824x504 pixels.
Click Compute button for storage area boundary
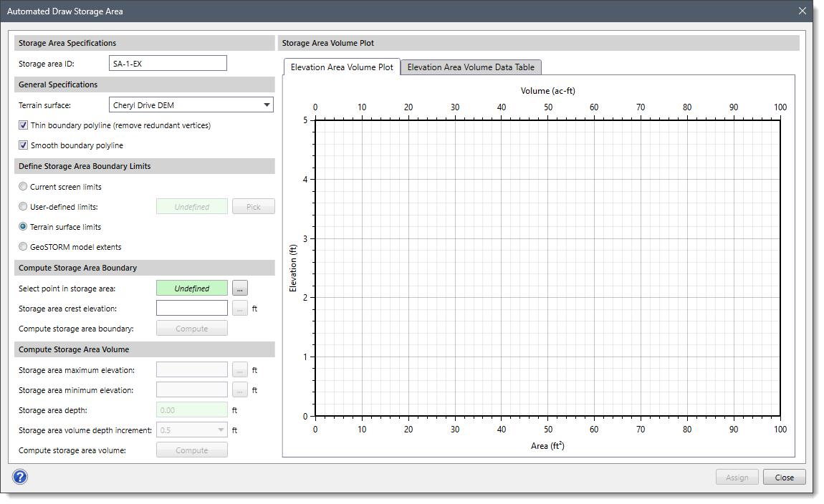tap(191, 329)
